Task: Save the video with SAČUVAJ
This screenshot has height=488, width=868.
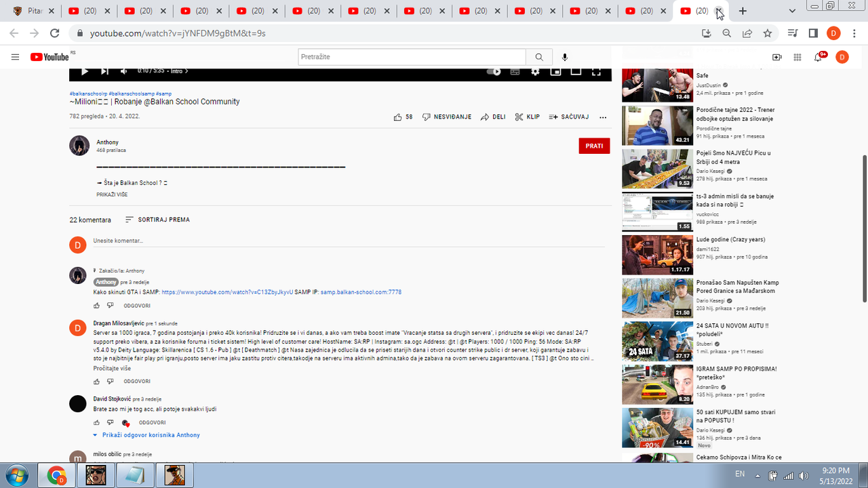Action: click(x=568, y=117)
